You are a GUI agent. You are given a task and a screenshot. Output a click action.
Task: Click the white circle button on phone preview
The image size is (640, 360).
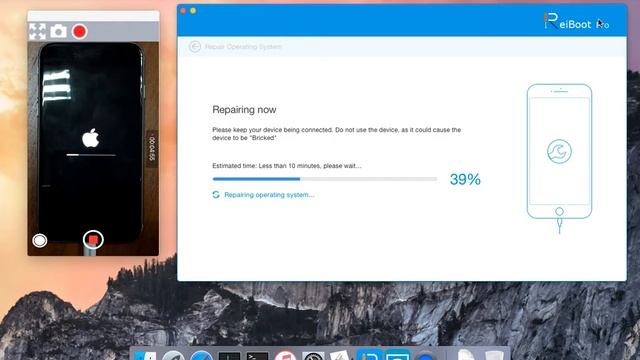(x=40, y=240)
